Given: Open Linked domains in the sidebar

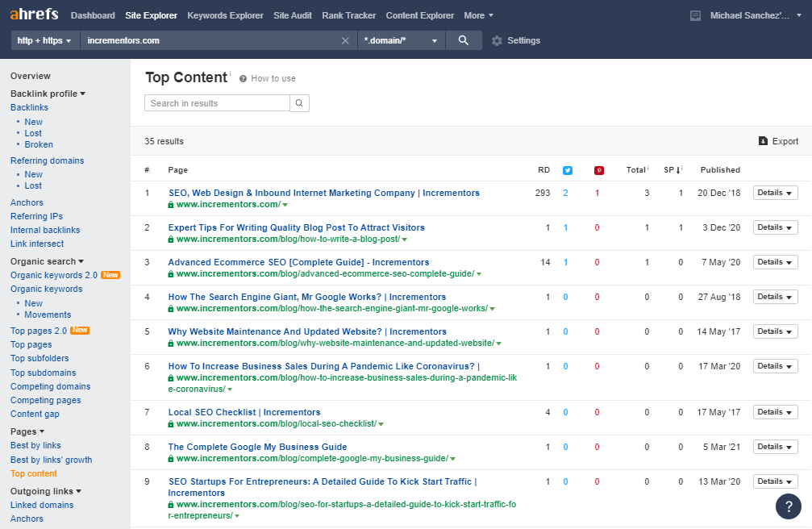Looking at the screenshot, I should pyautogui.click(x=42, y=505).
